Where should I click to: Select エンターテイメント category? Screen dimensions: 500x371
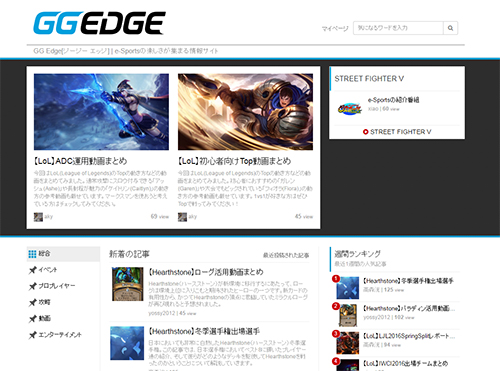(x=60, y=335)
